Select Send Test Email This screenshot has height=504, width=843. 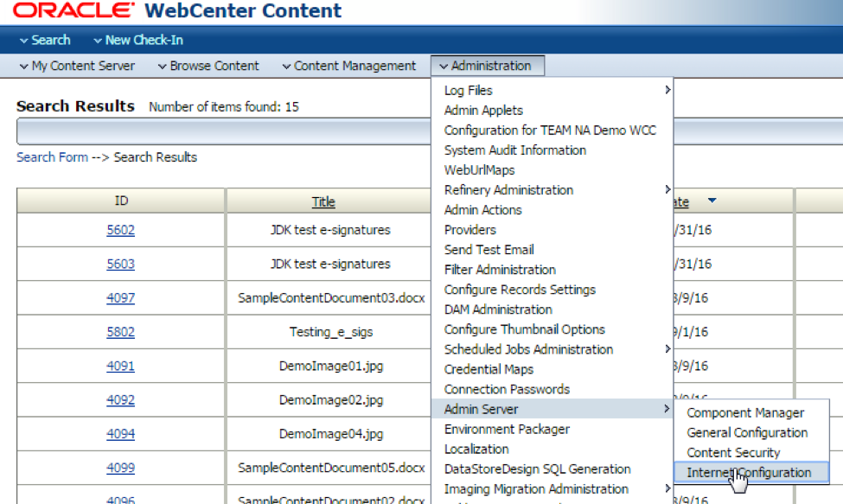pos(487,249)
